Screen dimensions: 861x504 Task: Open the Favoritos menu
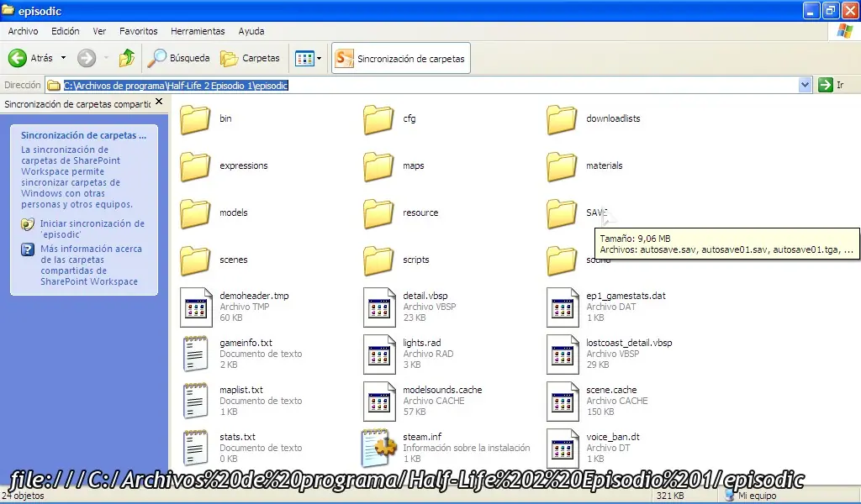tap(138, 31)
